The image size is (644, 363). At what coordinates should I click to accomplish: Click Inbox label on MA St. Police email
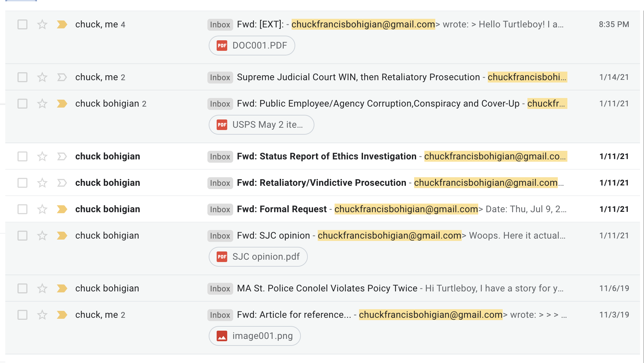pos(220,288)
